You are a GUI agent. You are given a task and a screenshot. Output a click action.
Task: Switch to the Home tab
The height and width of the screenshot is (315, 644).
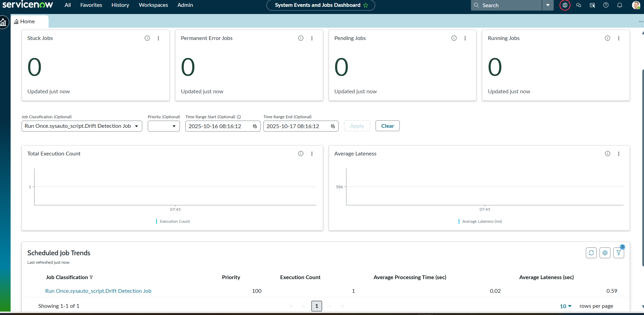[x=27, y=22]
